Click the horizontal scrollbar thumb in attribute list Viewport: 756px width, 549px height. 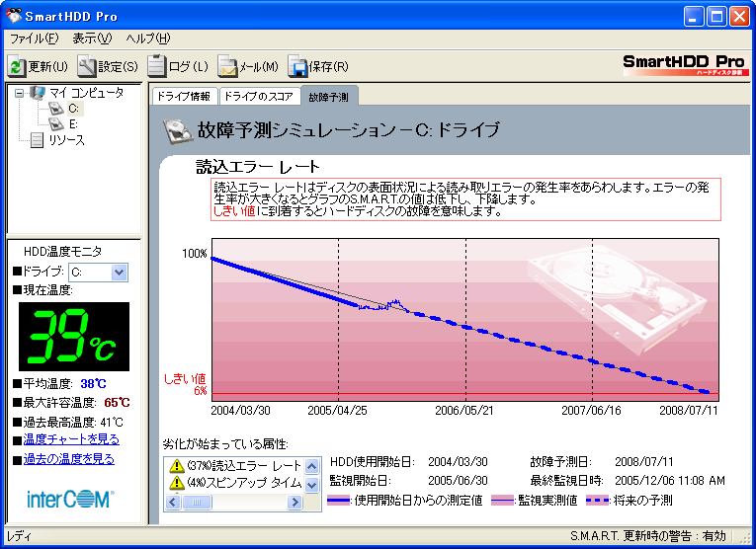click(x=197, y=503)
